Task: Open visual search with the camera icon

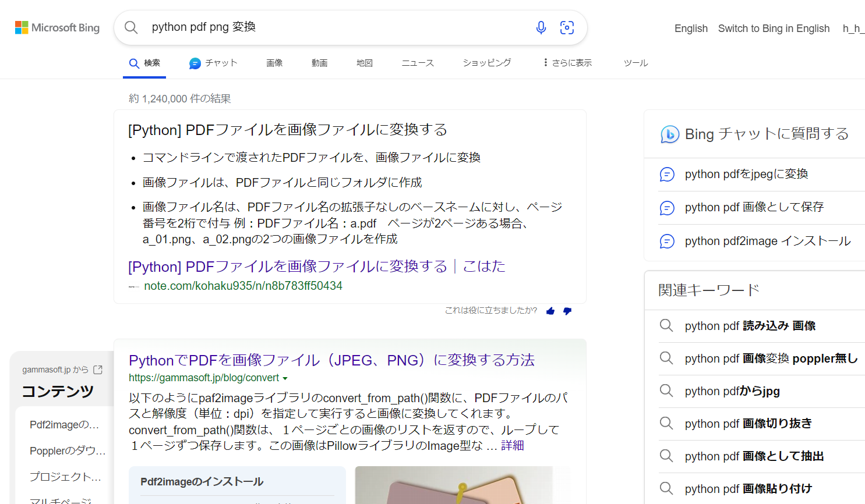Action: click(567, 27)
